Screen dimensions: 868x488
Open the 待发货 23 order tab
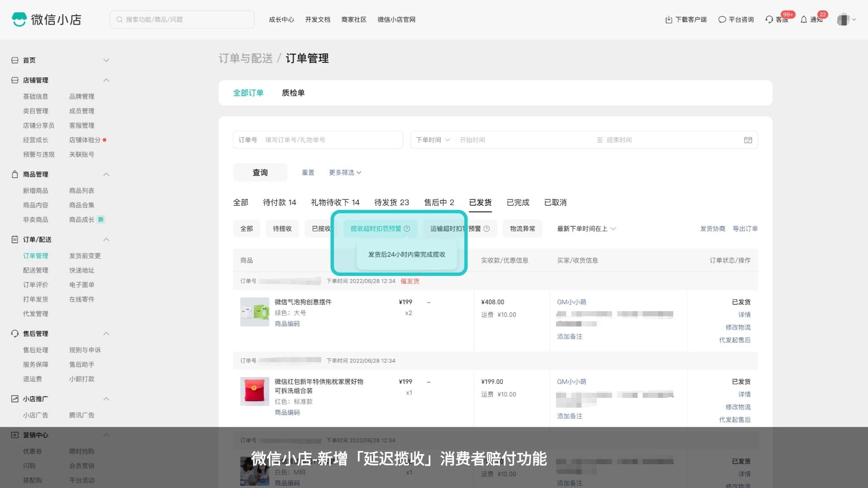pos(391,202)
